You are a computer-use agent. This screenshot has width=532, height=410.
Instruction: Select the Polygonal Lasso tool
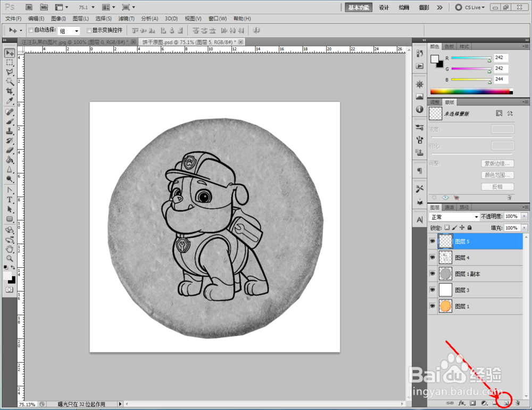pyautogui.click(x=10, y=72)
